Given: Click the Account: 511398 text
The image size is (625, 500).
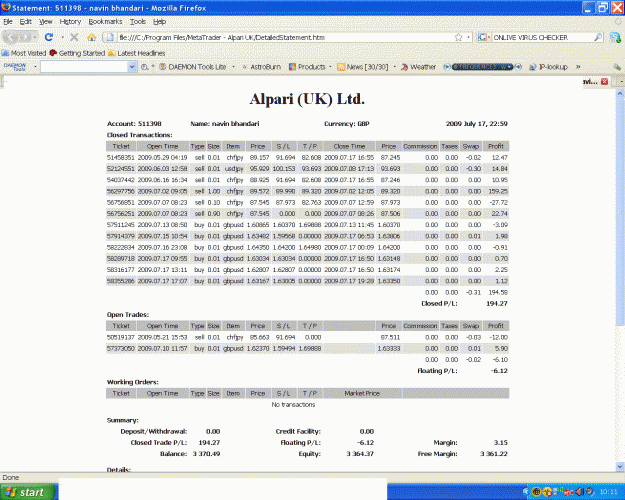Looking at the screenshot, I should 134,124.
